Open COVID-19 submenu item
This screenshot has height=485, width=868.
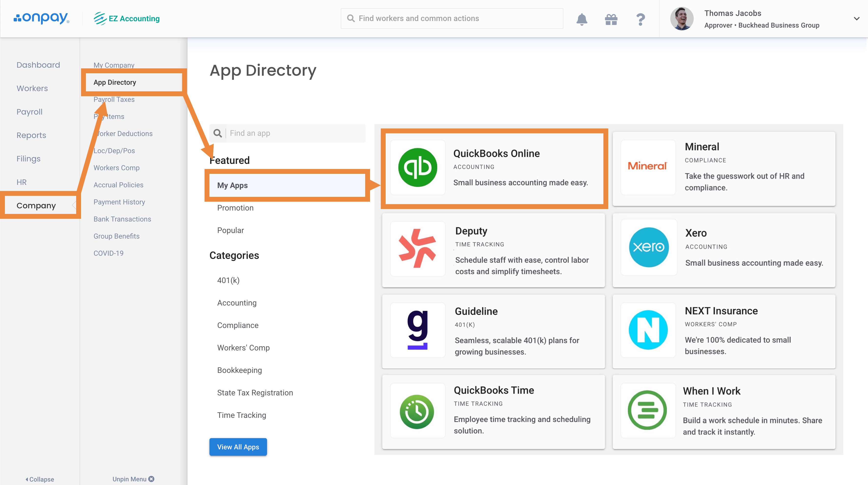click(x=108, y=253)
